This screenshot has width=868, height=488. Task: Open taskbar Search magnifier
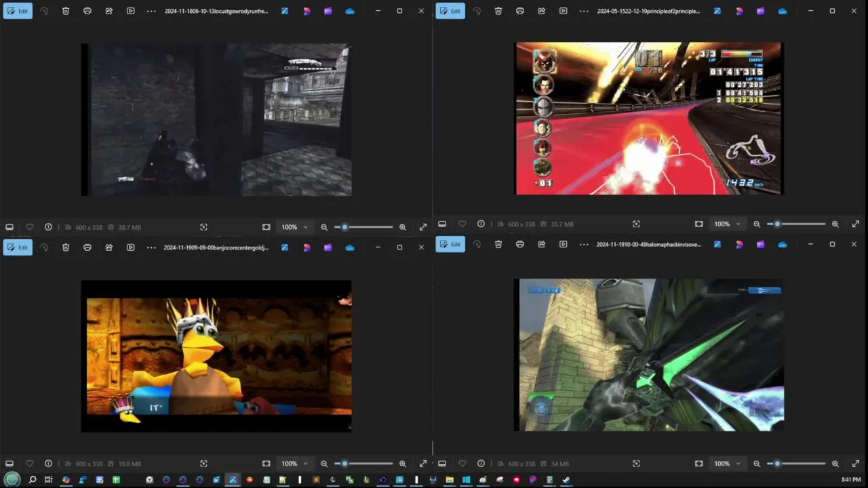coord(32,480)
